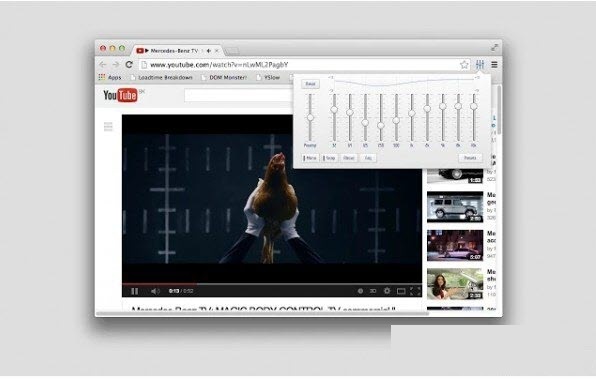
Task: Bookmark page with the star icon
Action: [x=464, y=65]
